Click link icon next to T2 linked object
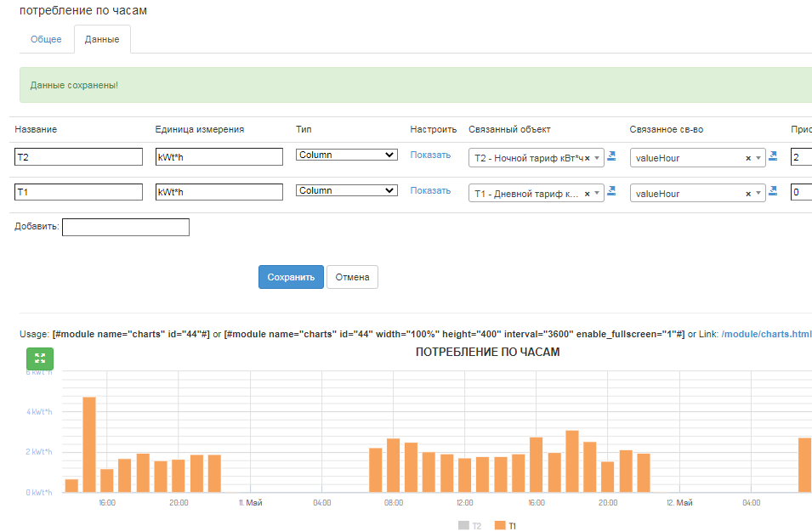The width and height of the screenshot is (812, 531). [611, 156]
